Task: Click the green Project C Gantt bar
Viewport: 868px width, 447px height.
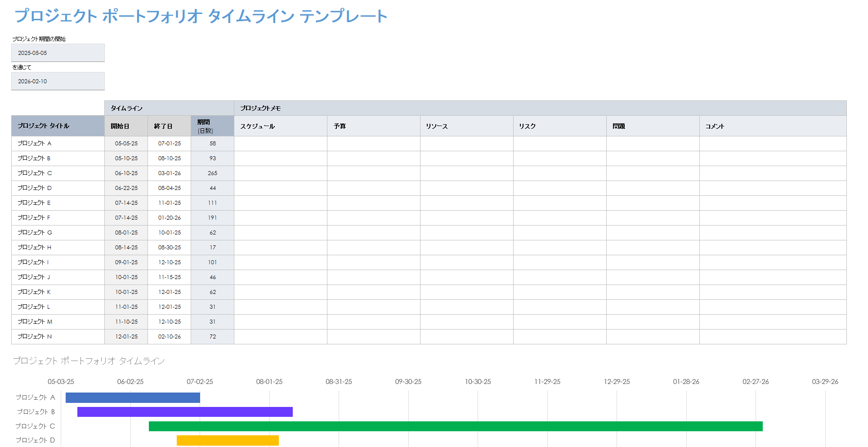Action: (x=456, y=426)
